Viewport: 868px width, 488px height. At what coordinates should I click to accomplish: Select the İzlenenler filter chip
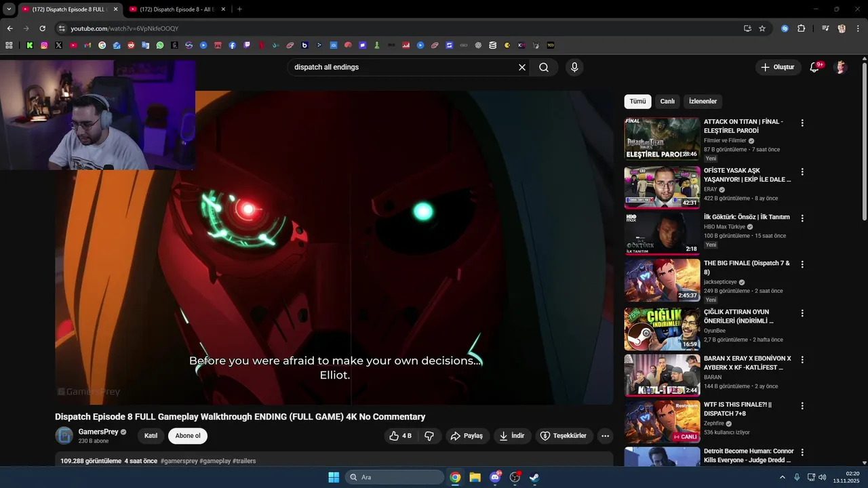[703, 102]
